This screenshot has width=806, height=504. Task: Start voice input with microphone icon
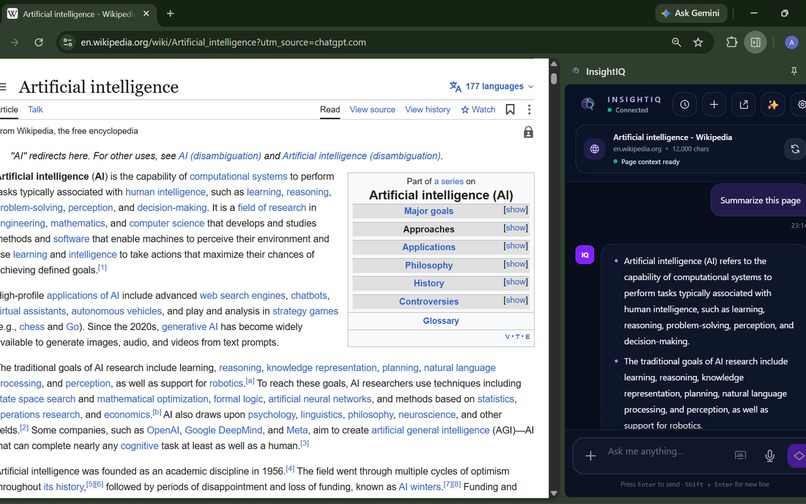[770, 456]
